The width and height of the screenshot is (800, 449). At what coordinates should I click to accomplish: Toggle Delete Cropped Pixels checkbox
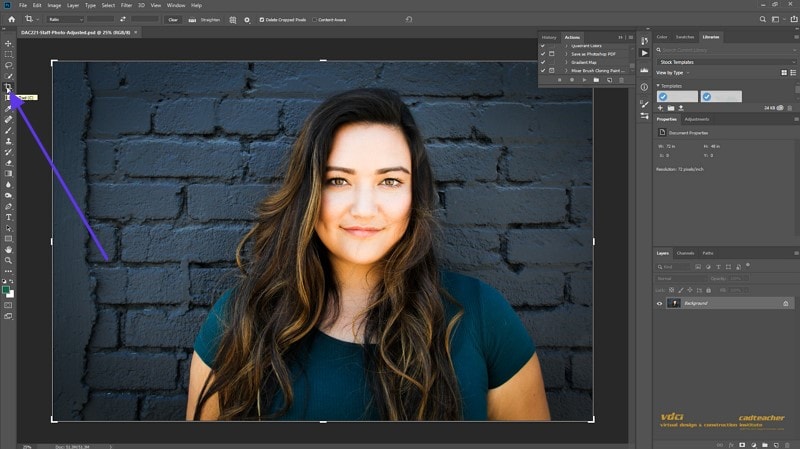click(x=262, y=20)
